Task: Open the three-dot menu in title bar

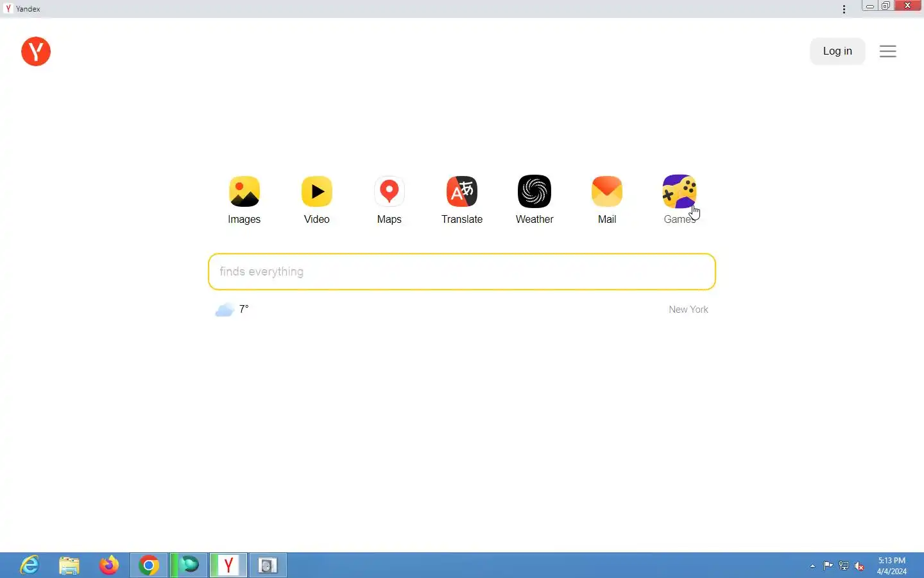Action: point(844,9)
